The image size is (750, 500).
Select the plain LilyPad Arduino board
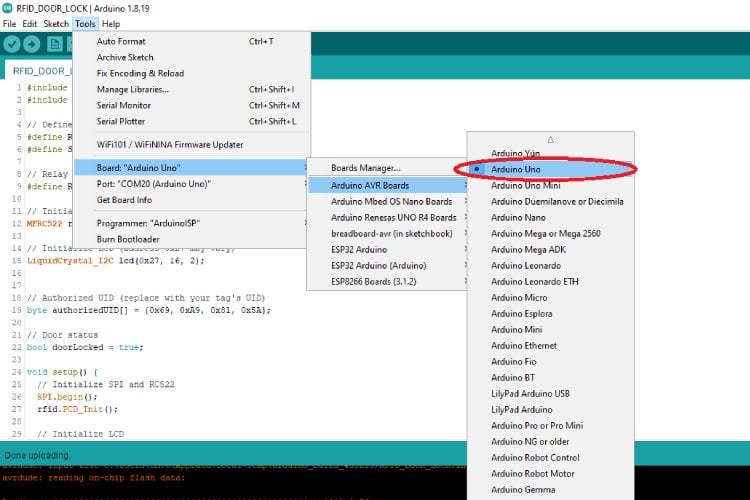(x=551, y=410)
